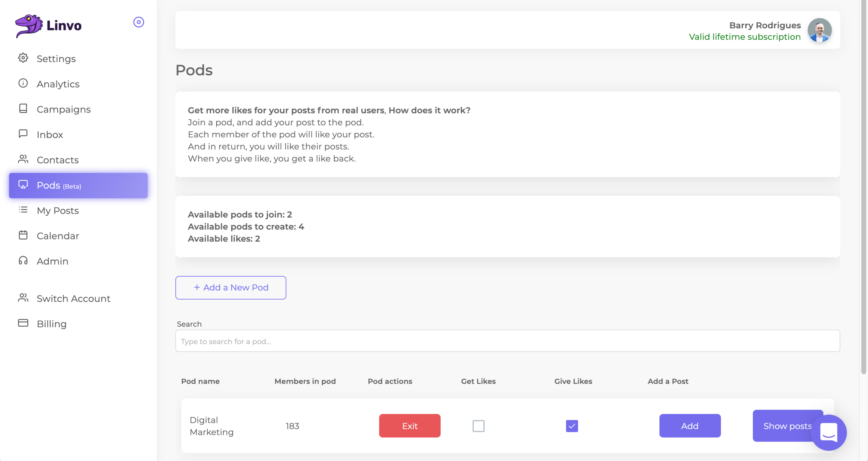Open the chat support bubble

pos(828,433)
